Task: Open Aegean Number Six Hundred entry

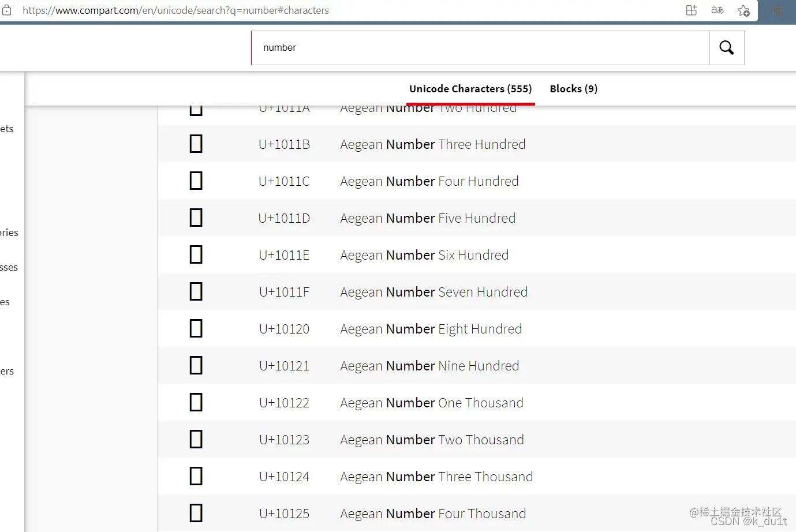Action: (x=424, y=255)
